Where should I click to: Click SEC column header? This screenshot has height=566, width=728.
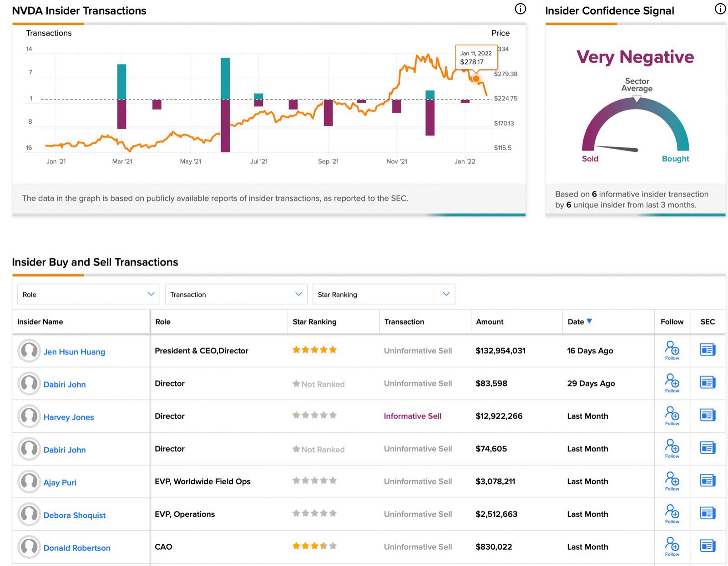[x=708, y=322]
